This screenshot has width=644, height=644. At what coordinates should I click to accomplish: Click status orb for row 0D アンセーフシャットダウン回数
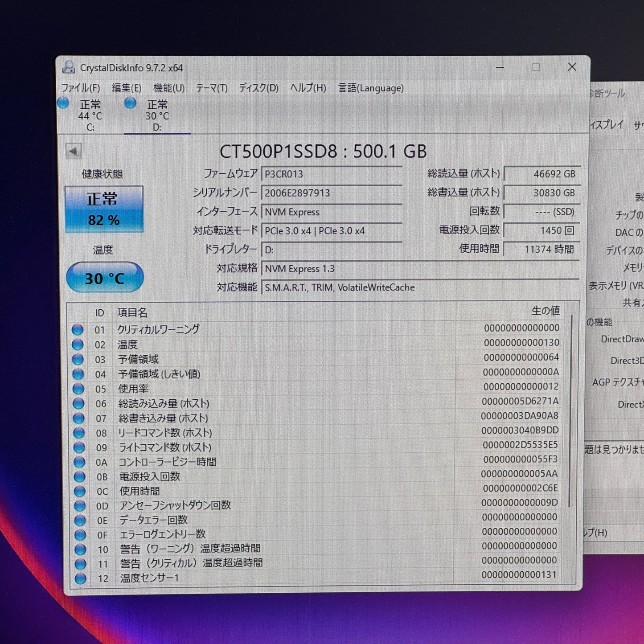80,505
